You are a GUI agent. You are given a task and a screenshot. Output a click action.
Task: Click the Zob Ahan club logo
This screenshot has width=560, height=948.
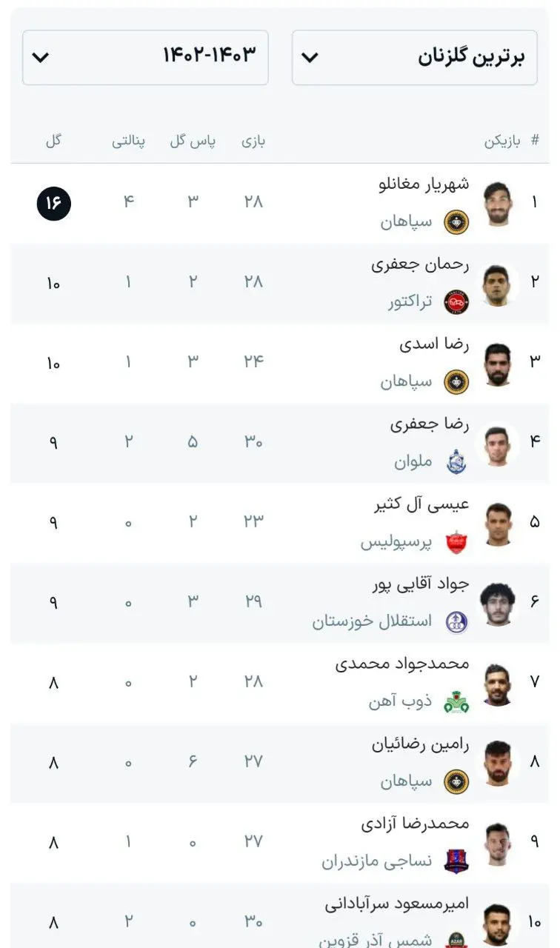456,701
